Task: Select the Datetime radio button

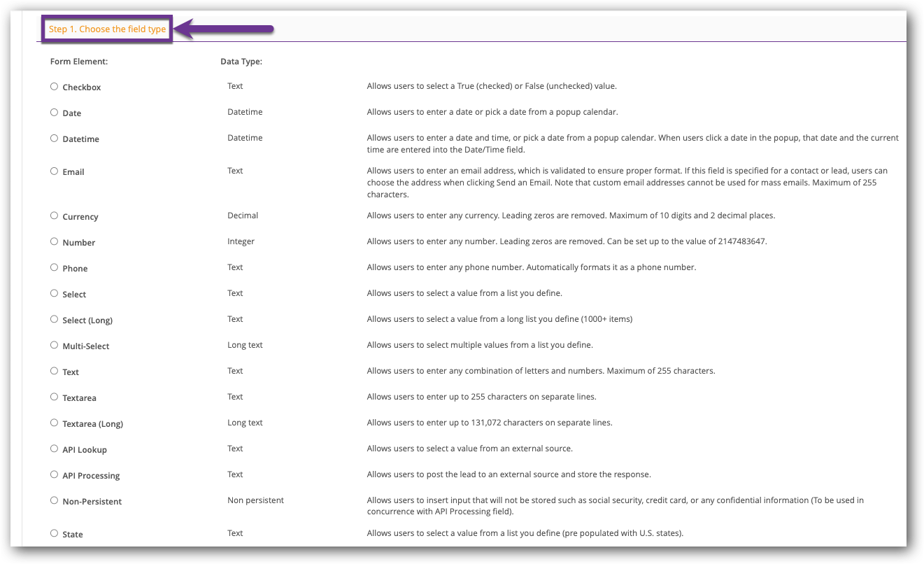Action: (55, 139)
